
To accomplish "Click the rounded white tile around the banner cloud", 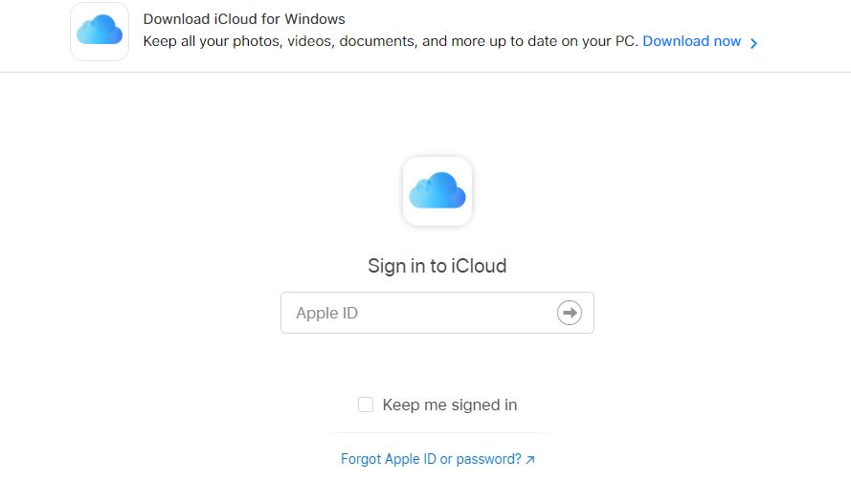I will pos(100,32).
